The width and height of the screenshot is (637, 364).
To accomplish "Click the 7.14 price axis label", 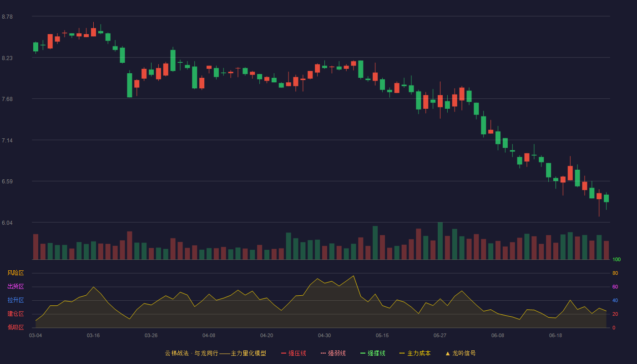I will click(x=7, y=141).
